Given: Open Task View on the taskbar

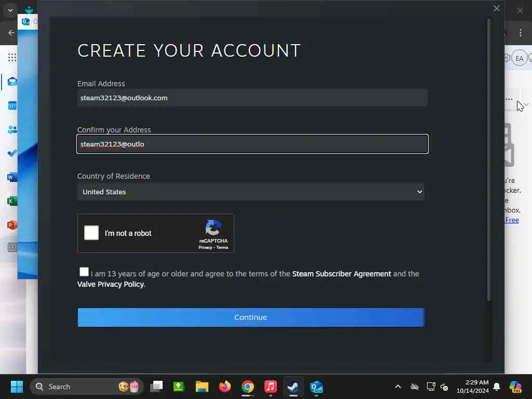Looking at the screenshot, I should coord(156,387).
